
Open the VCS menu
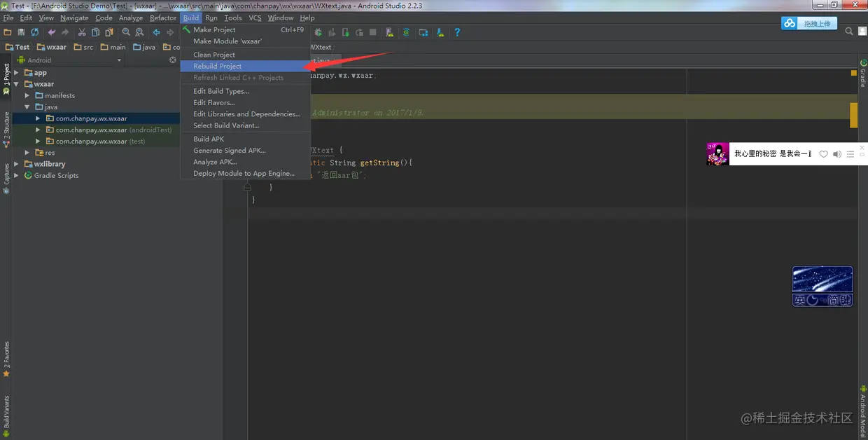point(255,18)
